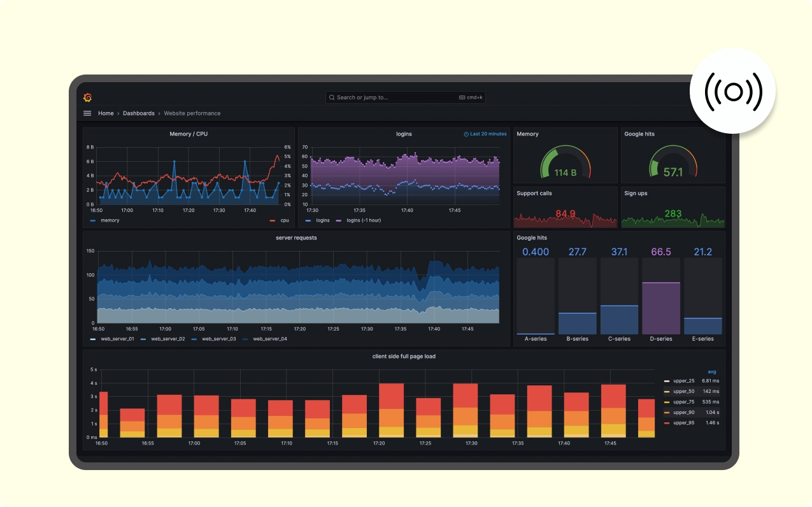
Task: Toggle the cpu series in legend
Action: pyautogui.click(x=279, y=220)
